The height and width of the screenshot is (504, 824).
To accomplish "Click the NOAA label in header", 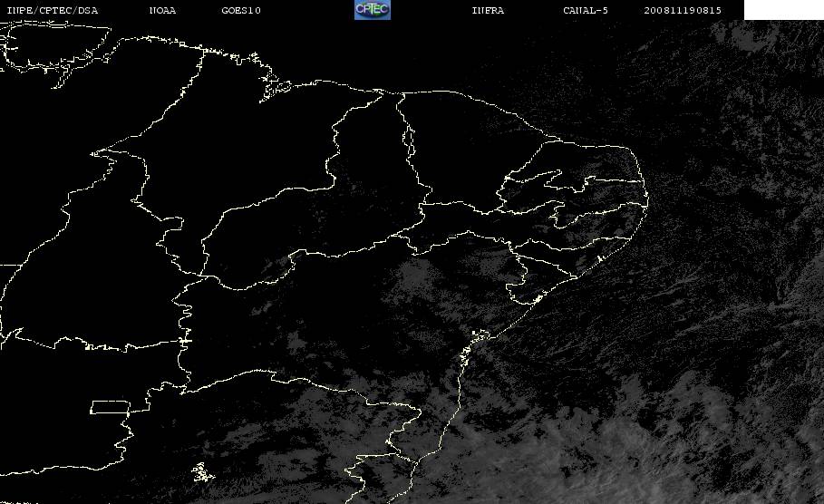I will pyautogui.click(x=163, y=11).
